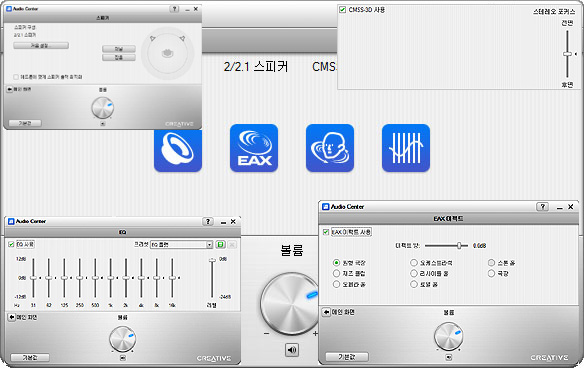Screen dimensions: 584x368
Task: Open help with ? in the EQ window
Action: pos(208,222)
